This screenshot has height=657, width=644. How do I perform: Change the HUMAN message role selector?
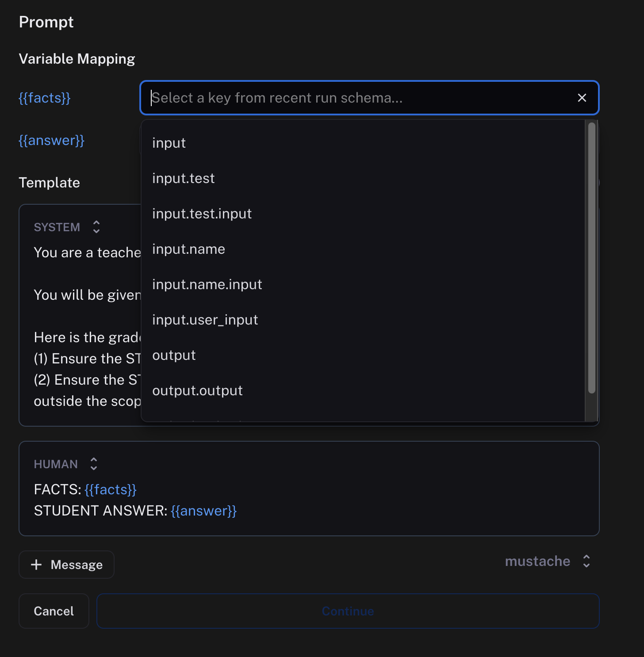point(93,464)
